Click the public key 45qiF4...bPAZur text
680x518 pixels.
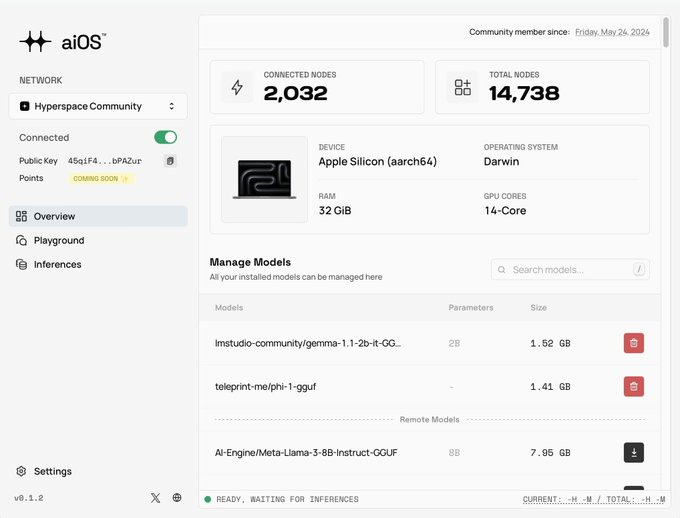tap(105, 161)
